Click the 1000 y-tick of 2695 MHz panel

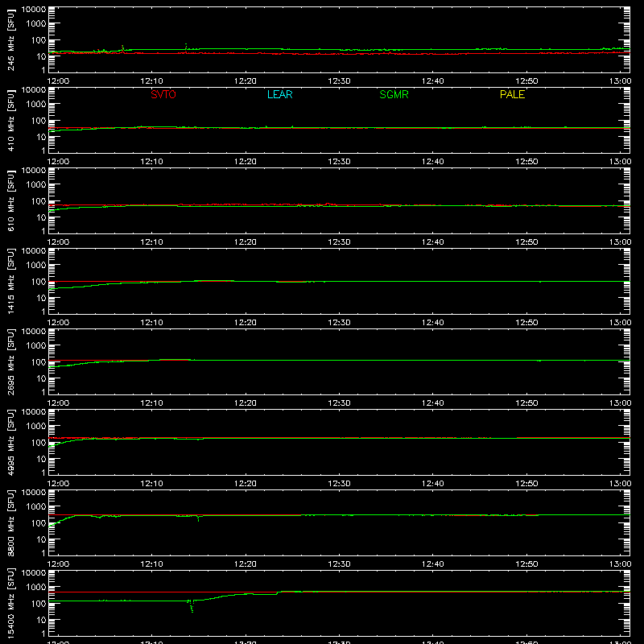36,346
